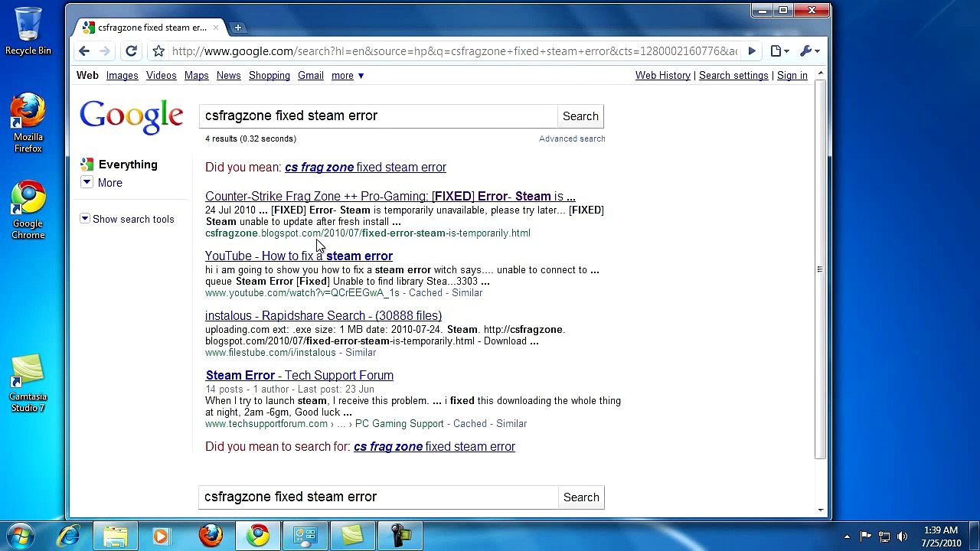This screenshot has height=551, width=980.
Task: Open Similar link of techsupportforum result
Action: 511,424
